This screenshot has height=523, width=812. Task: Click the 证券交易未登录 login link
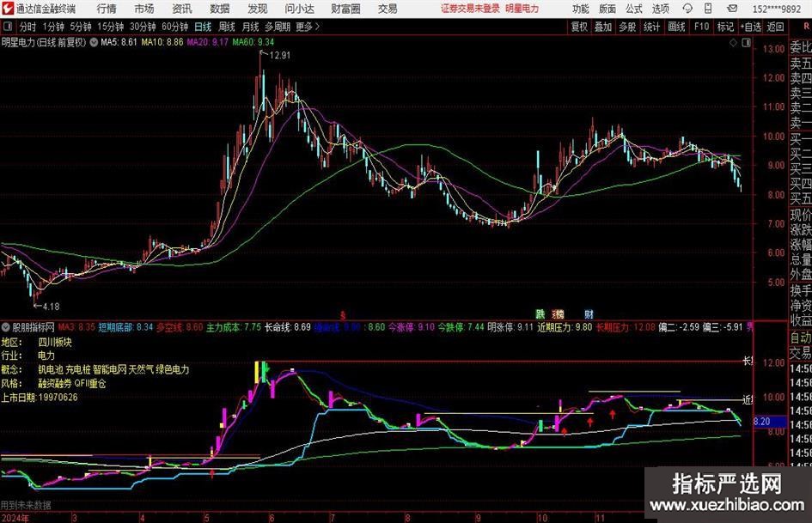[x=470, y=9]
